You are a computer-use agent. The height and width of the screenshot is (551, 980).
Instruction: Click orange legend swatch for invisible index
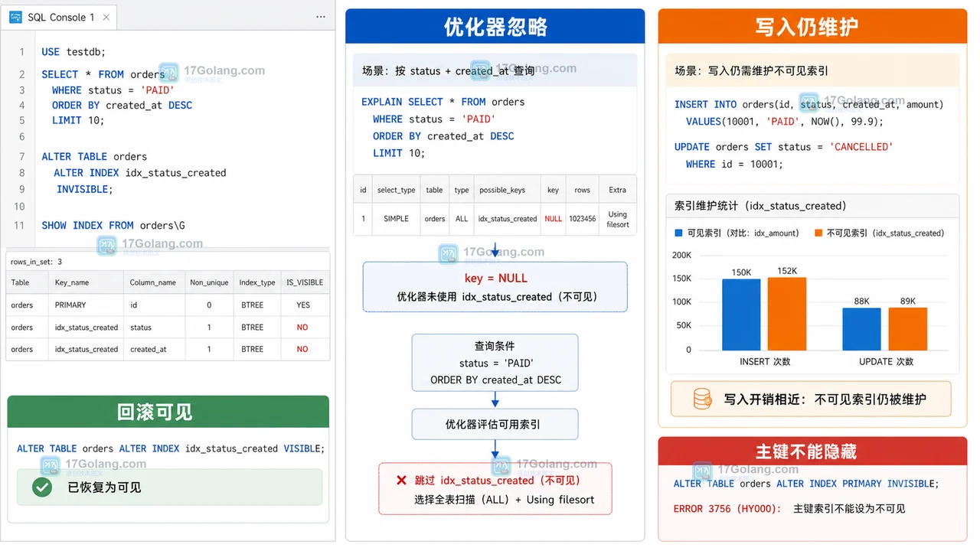tap(818, 233)
